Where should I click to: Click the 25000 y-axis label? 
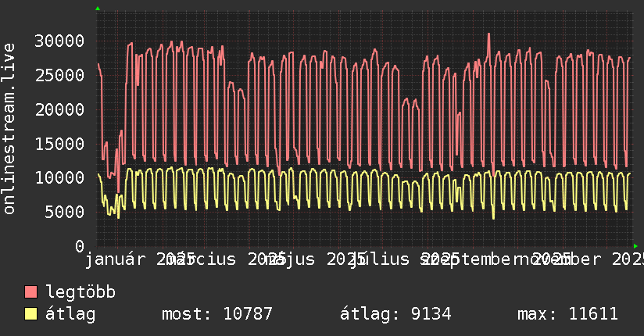coord(59,75)
